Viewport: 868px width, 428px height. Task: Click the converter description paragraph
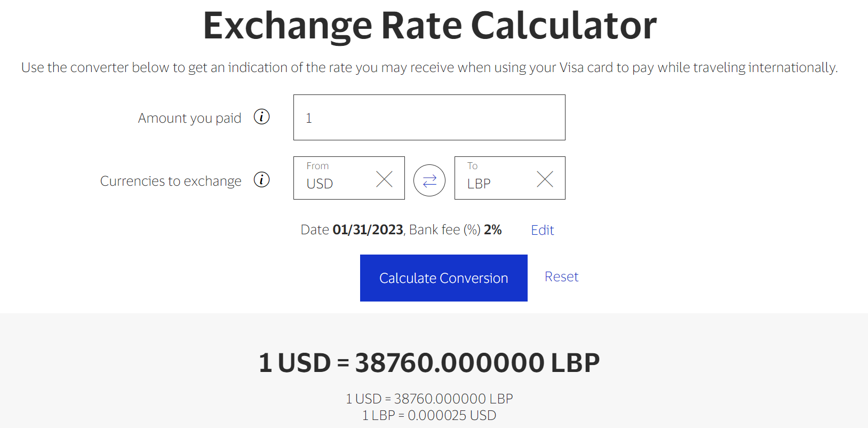click(429, 68)
